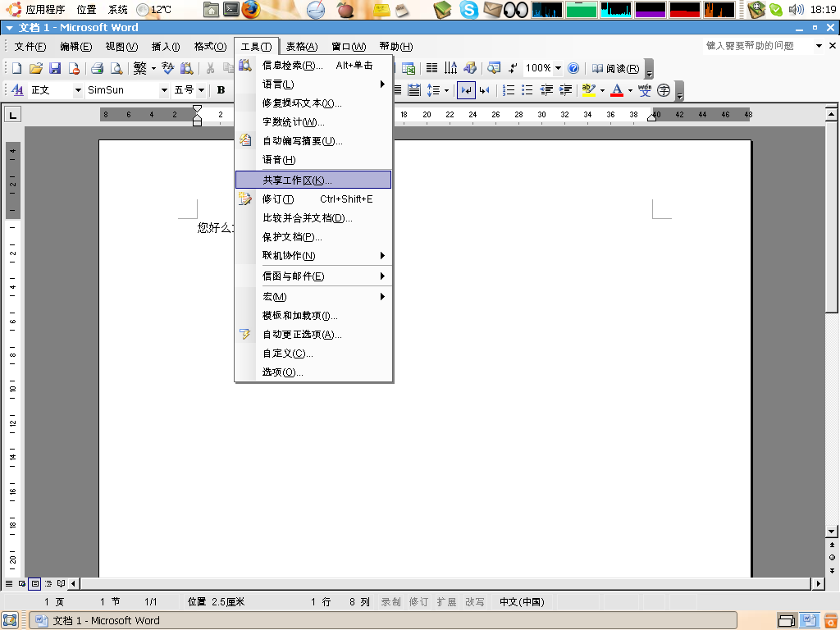This screenshot has height=630, width=840.
Task: Click the Columns layout icon
Action: point(431,68)
